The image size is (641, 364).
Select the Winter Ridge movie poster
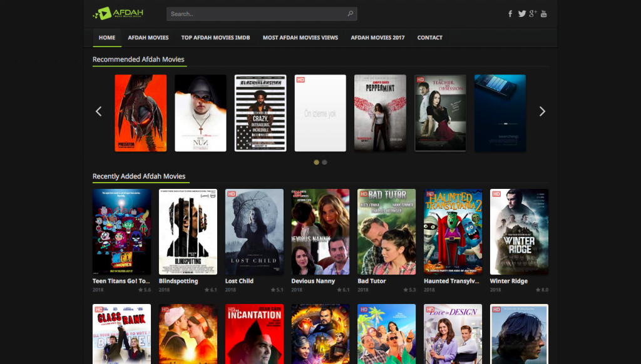pos(519,231)
